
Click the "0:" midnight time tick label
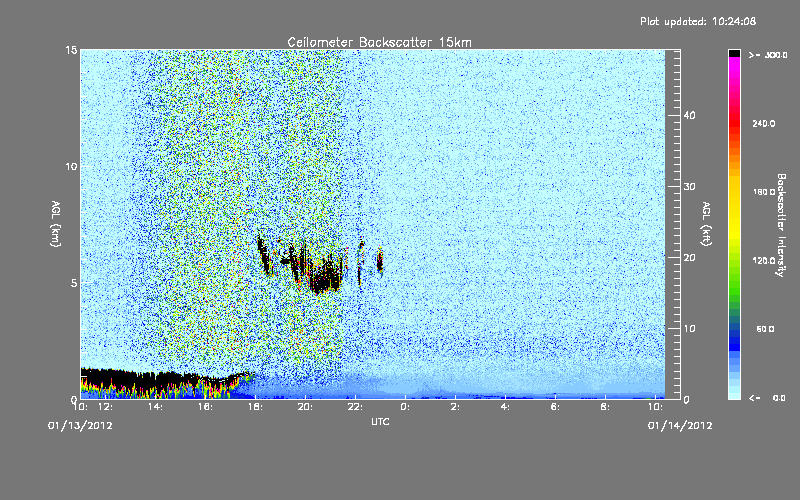405,407
